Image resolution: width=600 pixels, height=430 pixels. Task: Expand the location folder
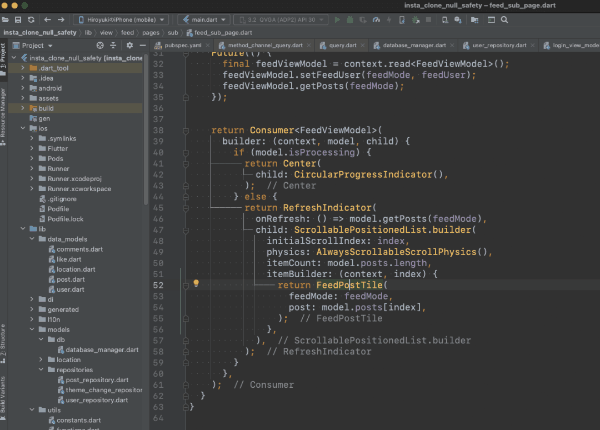[x=41, y=360]
